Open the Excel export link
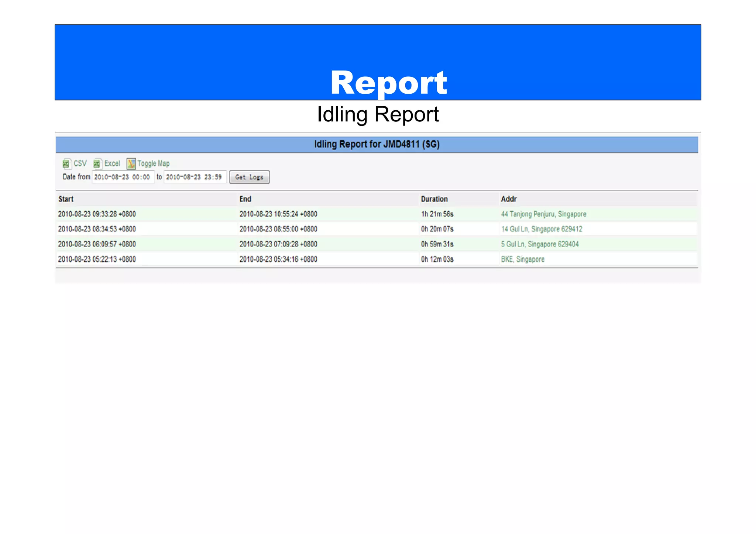This screenshot has width=756, height=534. point(112,163)
